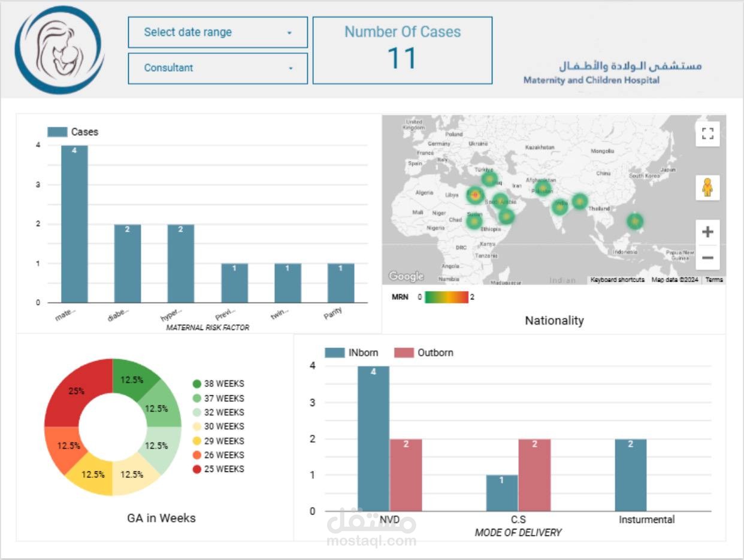Open the map Terms link
The image size is (744, 560).
coord(713,280)
